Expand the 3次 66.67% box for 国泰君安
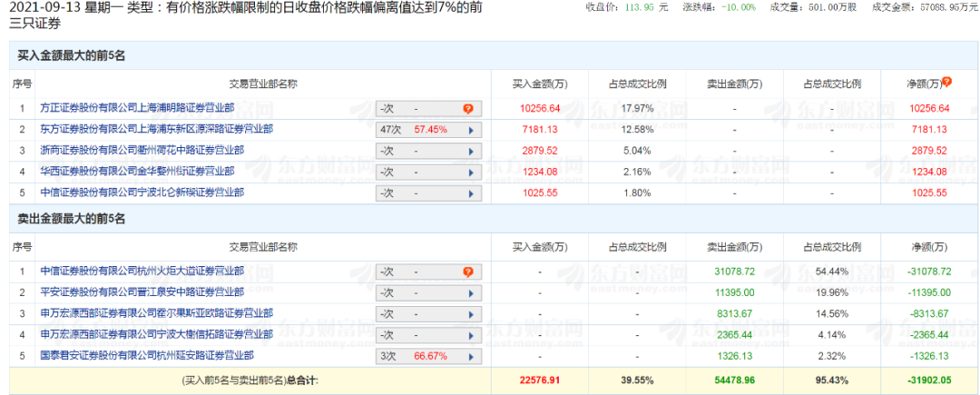This screenshot has width=980, height=395. pos(429,356)
